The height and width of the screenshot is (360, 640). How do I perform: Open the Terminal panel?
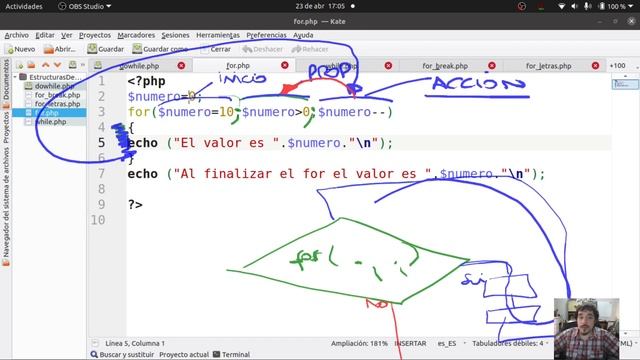pyautogui.click(x=231, y=354)
